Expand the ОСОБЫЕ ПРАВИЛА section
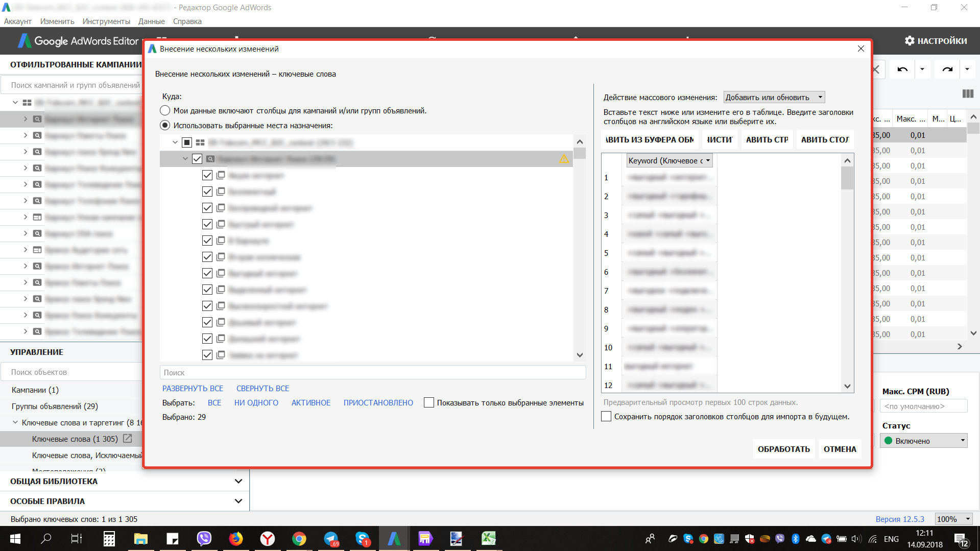 238,501
